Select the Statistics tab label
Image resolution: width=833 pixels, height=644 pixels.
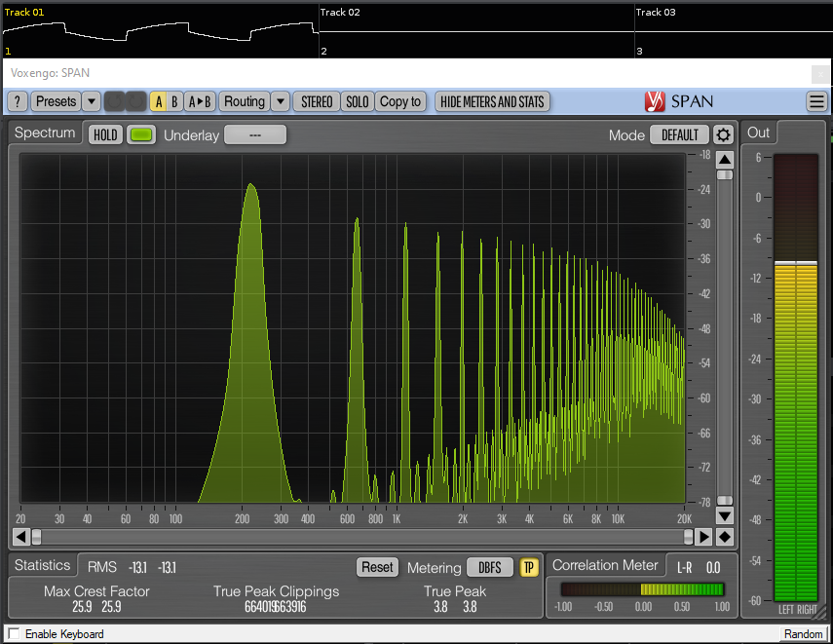42,565
